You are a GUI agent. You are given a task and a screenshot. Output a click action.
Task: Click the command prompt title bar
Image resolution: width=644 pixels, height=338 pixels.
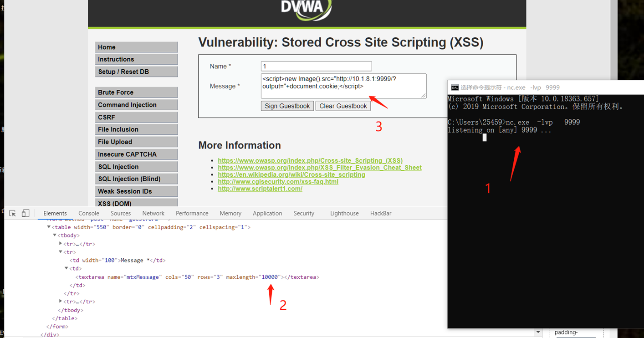coord(546,87)
